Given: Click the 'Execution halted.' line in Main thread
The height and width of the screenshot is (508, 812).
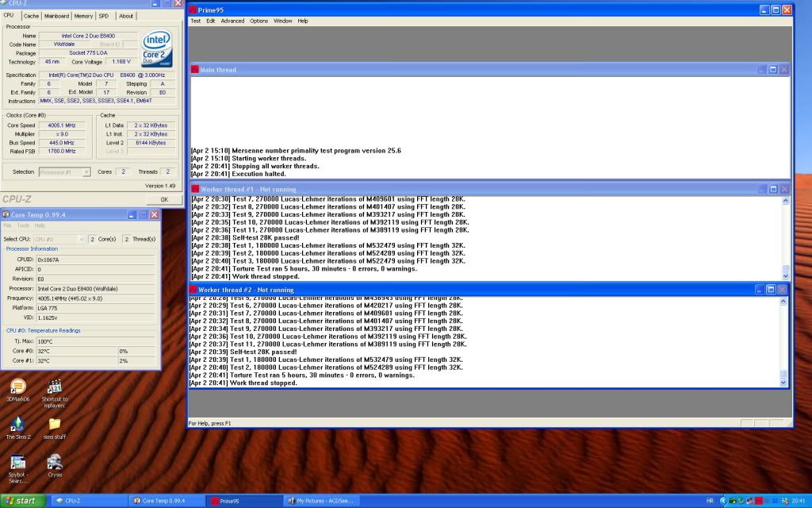Looking at the screenshot, I should [238, 174].
